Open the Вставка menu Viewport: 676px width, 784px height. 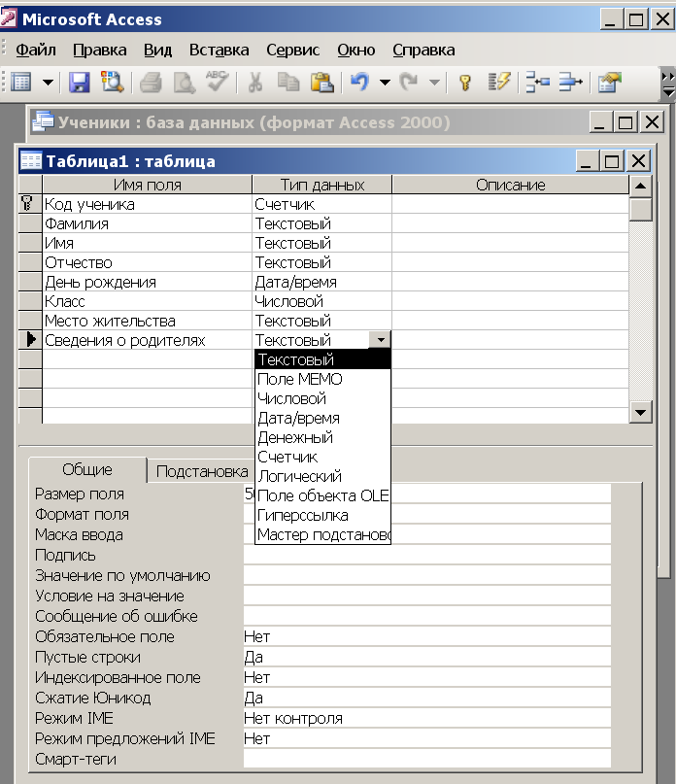click(219, 50)
